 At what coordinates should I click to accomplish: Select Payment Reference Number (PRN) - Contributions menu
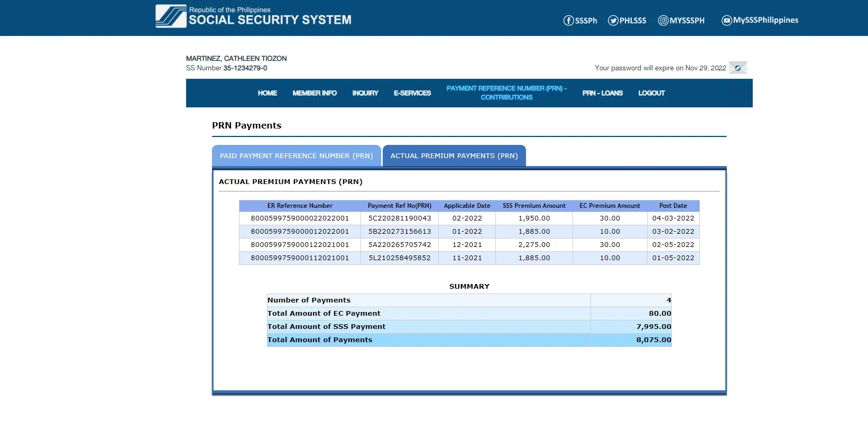506,93
